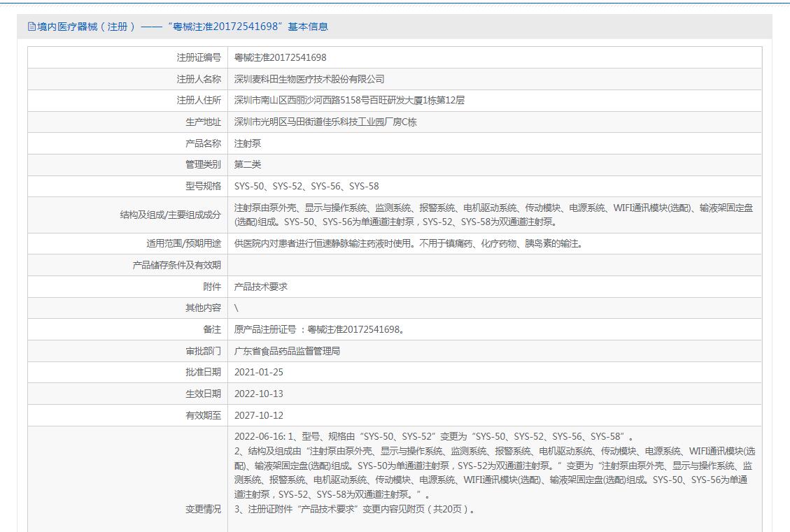
Task: Click the 结构及组成/主要组成成分 label
Action: coord(170,215)
